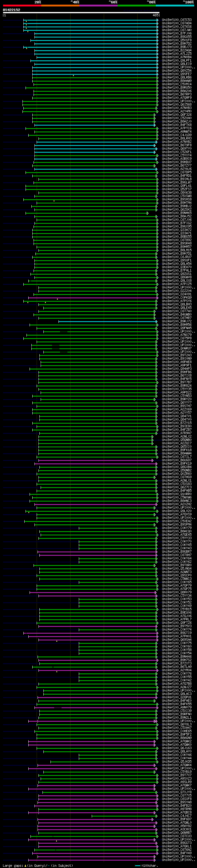The width and height of the screenshot is (197, 868).
Task: Select the AV422152 query label
Action: tap(11, 10)
